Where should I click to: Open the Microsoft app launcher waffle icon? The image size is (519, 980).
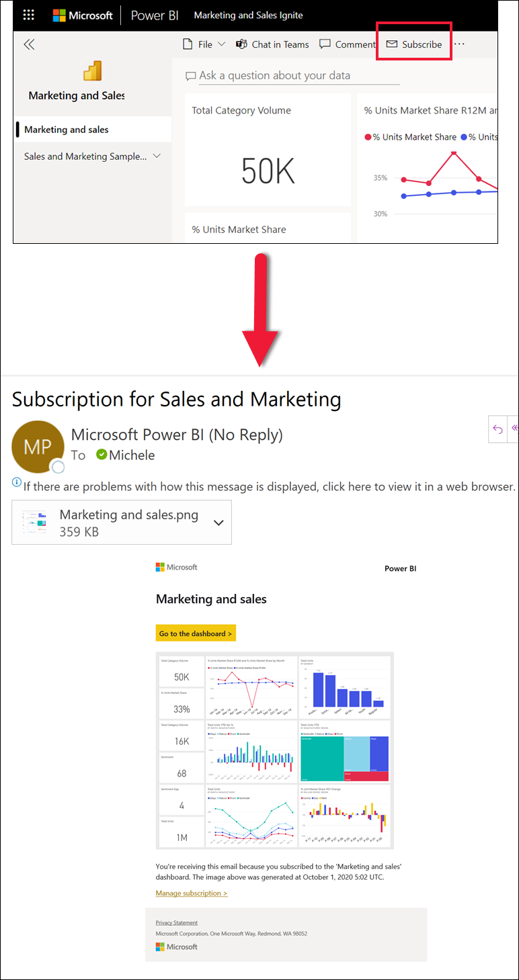point(28,14)
